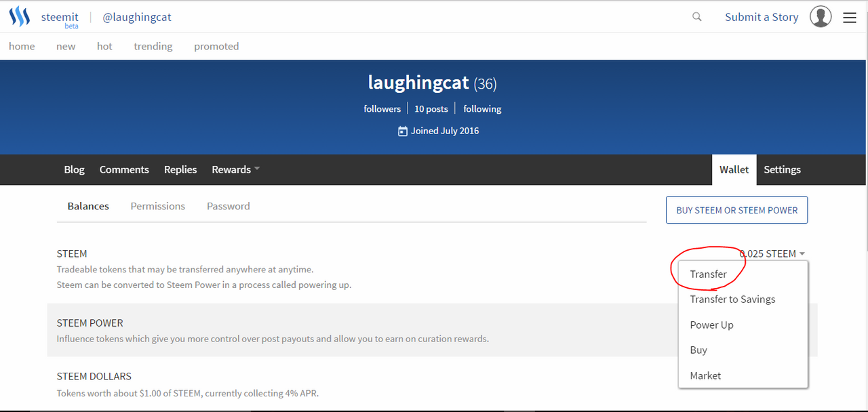
Task: Click the 'powering up' description line
Action: 204,285
